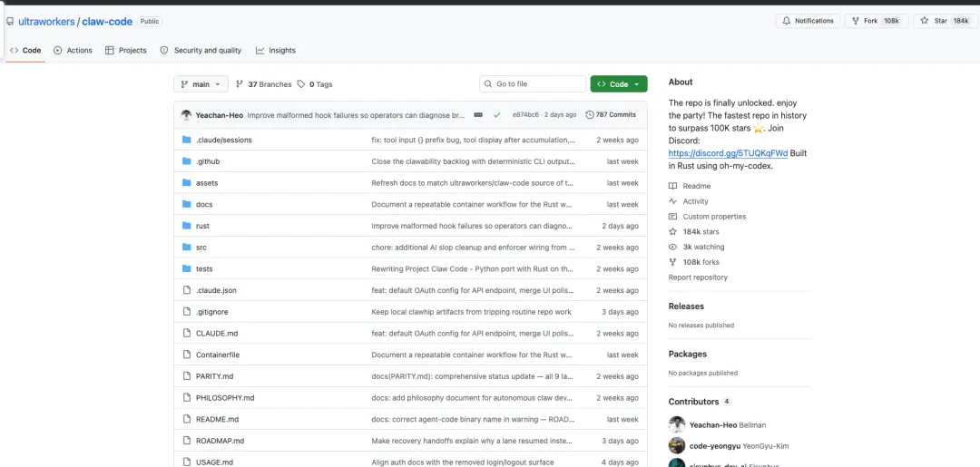Open the discord.gg invite link

[x=728, y=153]
